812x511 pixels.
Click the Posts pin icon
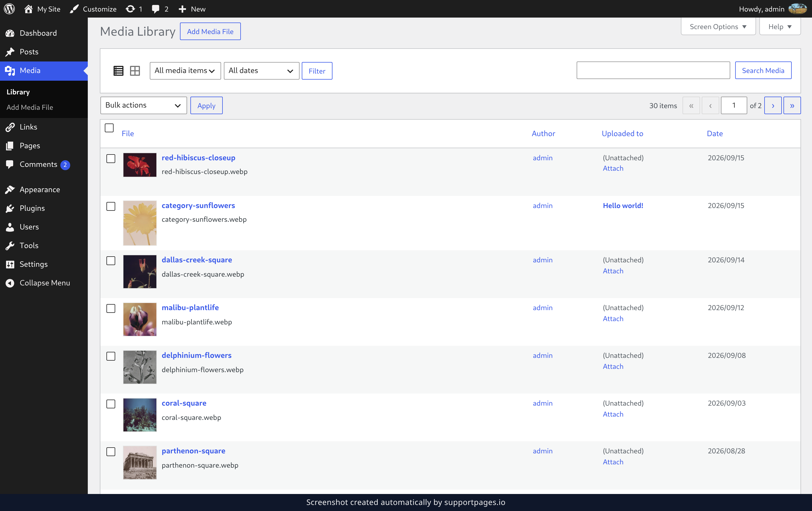coord(10,52)
